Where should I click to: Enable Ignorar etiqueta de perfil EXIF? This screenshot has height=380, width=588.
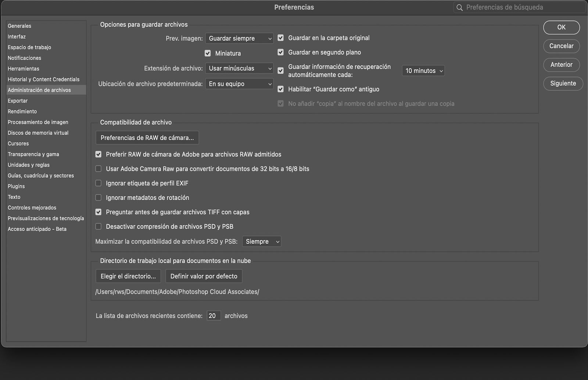[98, 183]
